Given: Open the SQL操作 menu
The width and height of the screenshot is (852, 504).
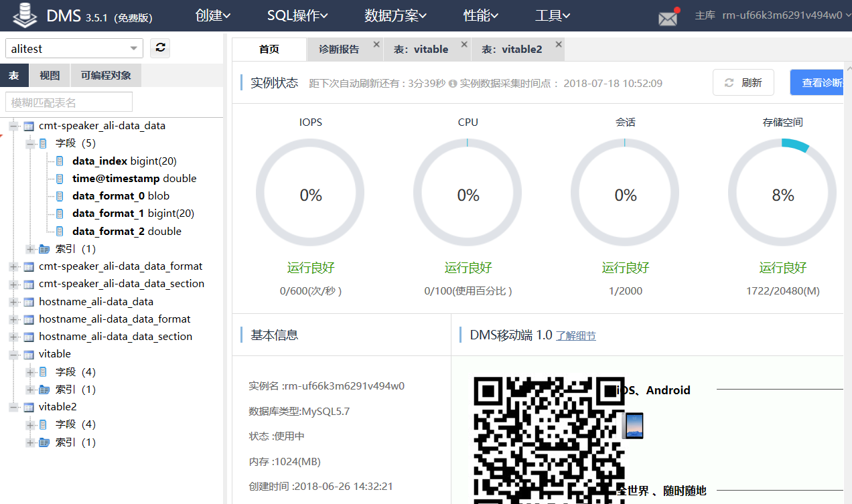Looking at the screenshot, I should tap(297, 15).
